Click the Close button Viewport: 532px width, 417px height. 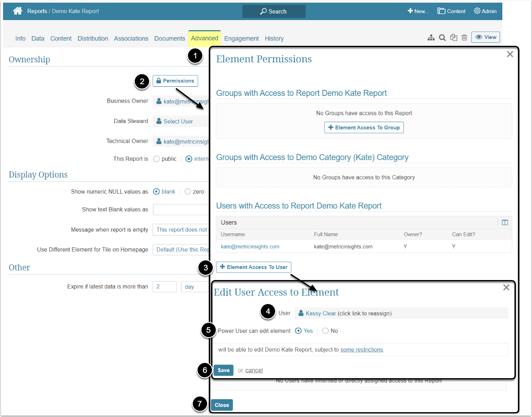(x=222, y=405)
